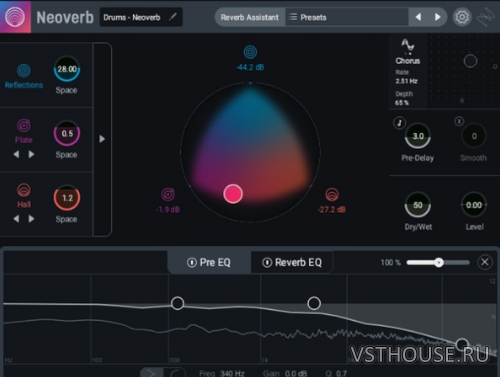Go to previous preset arrow
This screenshot has width=500, height=377.
point(418,17)
